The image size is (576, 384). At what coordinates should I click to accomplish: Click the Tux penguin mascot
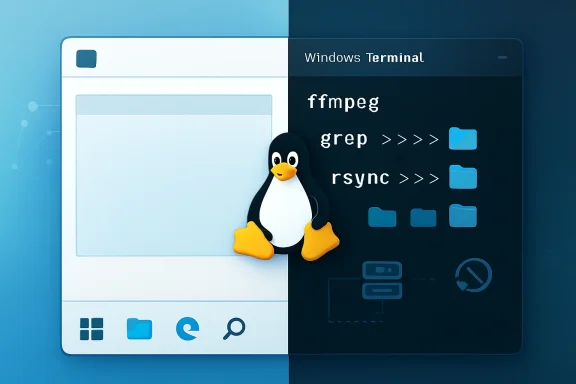286,197
